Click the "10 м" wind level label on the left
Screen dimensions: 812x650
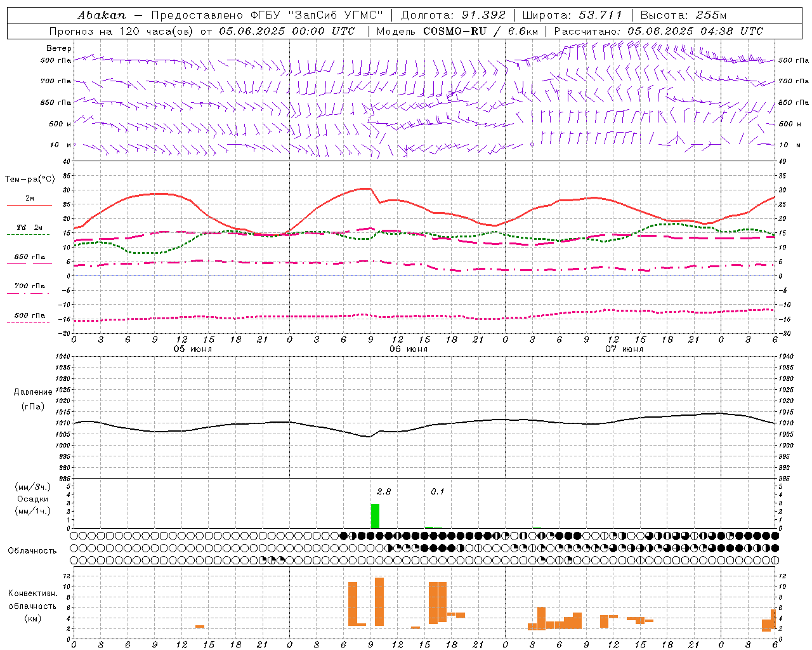(61, 145)
